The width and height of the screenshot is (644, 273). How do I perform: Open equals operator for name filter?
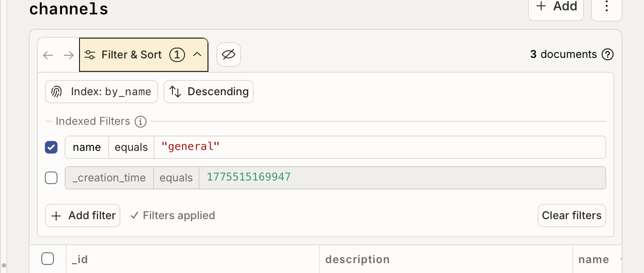(x=131, y=147)
